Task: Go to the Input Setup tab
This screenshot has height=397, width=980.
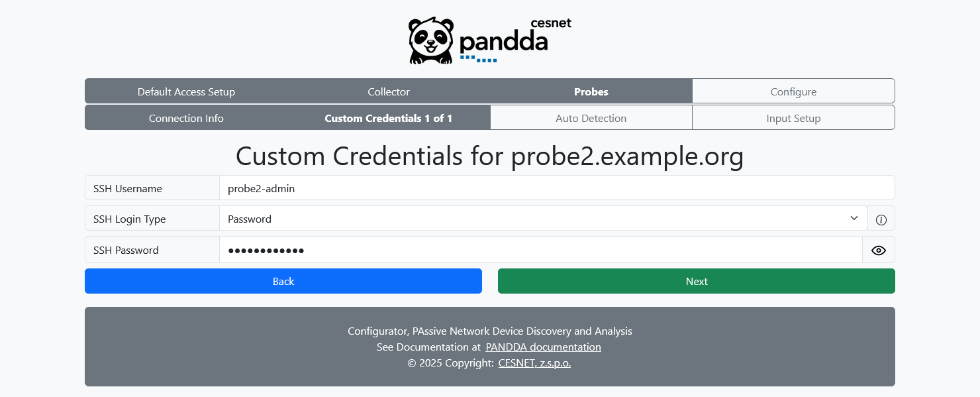Action: (793, 117)
